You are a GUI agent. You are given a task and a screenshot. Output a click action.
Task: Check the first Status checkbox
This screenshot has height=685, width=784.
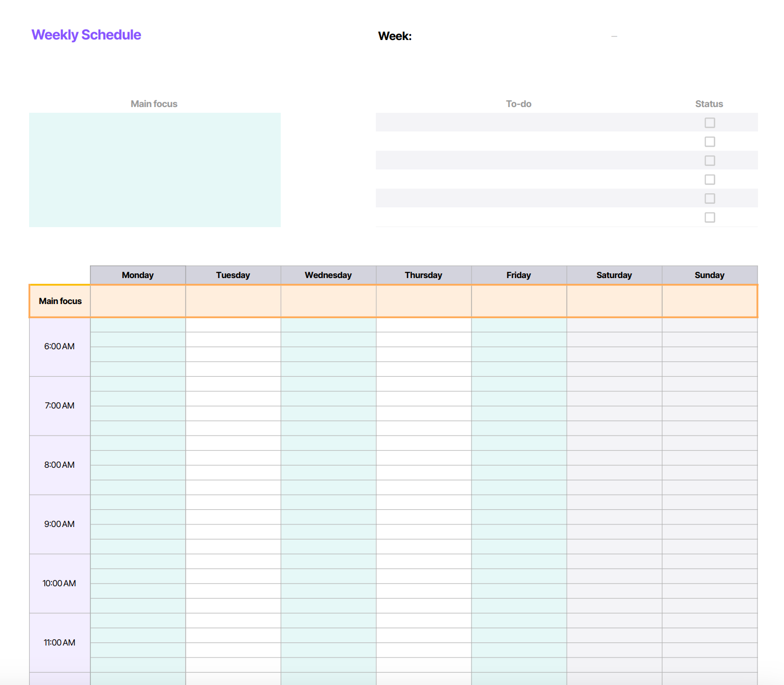click(710, 122)
